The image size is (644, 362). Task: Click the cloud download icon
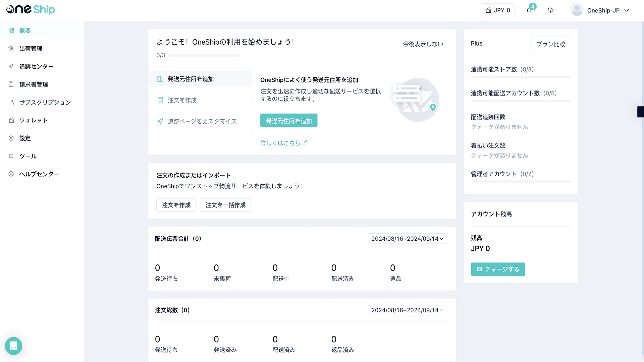coord(550,10)
